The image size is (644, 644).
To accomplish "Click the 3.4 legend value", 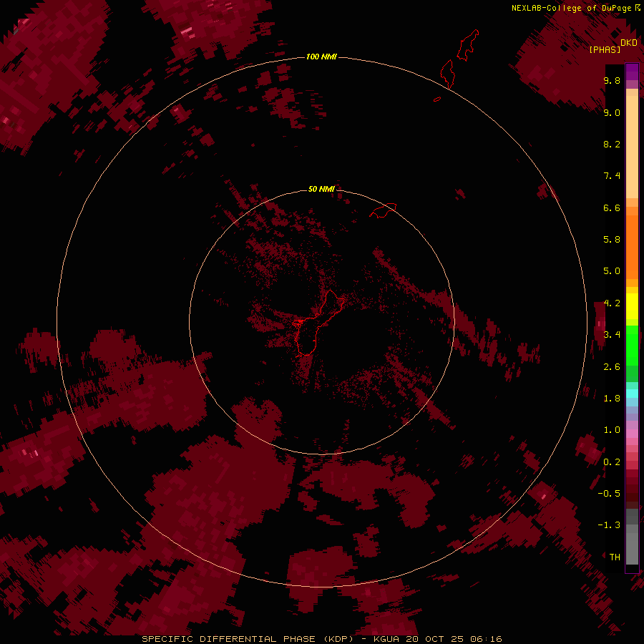I will (x=612, y=335).
